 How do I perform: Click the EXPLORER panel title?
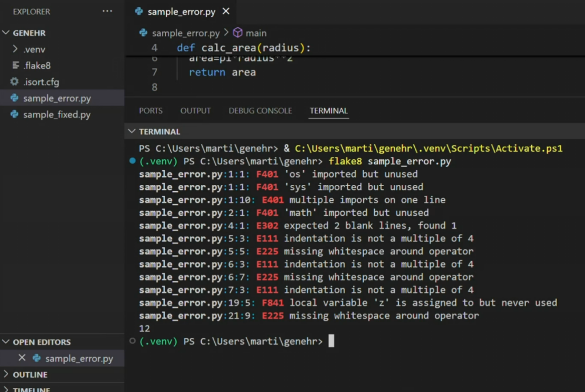point(31,11)
